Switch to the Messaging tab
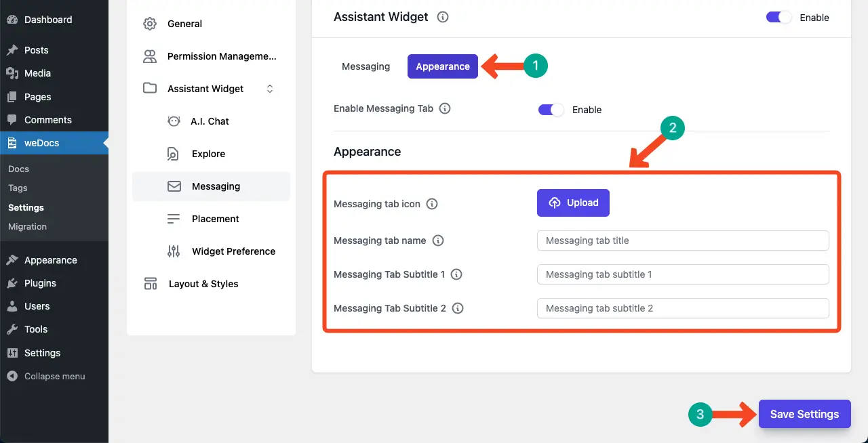The width and height of the screenshot is (868, 443). pyautogui.click(x=366, y=66)
